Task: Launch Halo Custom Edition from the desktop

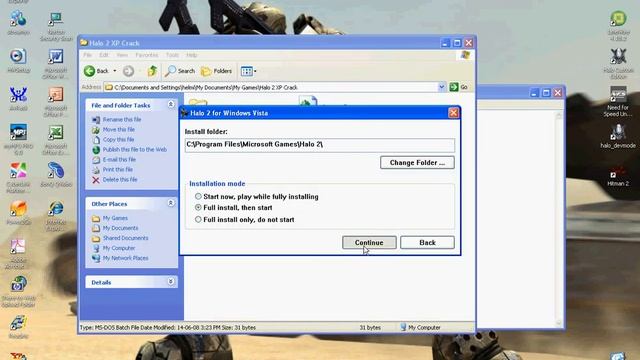Action: pos(618,64)
